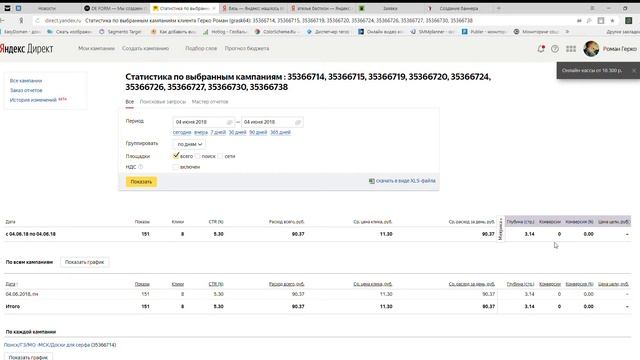Open Создать кампанию in top menu
This screenshot has height=360, width=640.
point(145,48)
